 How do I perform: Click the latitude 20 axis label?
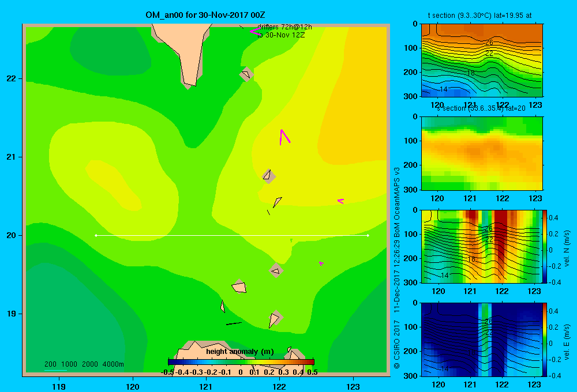click(x=12, y=235)
